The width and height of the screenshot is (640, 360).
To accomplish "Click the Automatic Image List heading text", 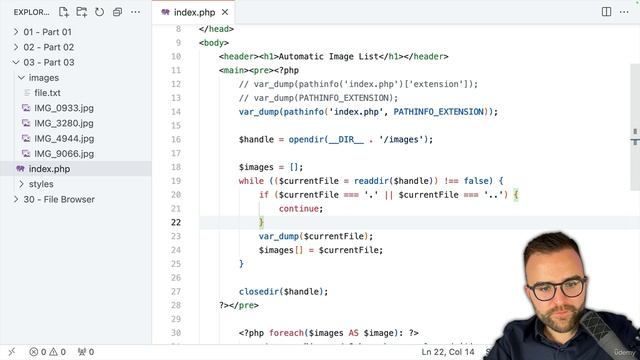I will click(x=328, y=57).
